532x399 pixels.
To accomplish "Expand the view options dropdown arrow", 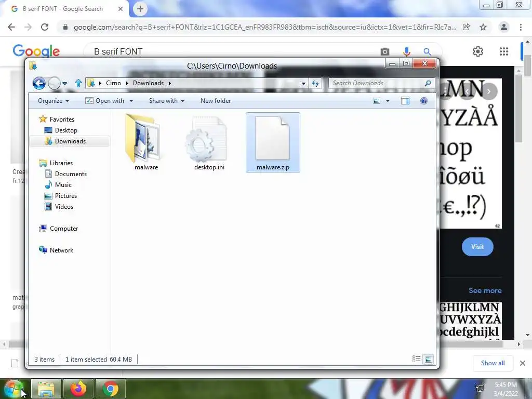I will click(x=388, y=101).
